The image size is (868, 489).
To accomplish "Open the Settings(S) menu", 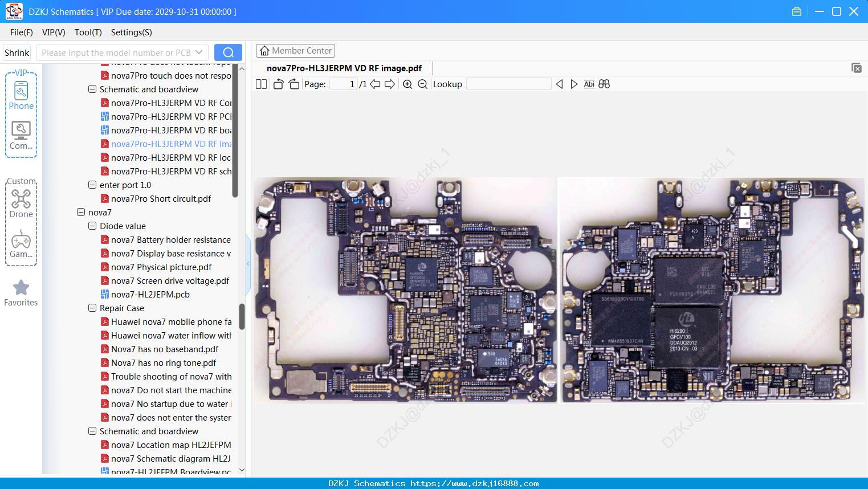I will pyautogui.click(x=132, y=32).
